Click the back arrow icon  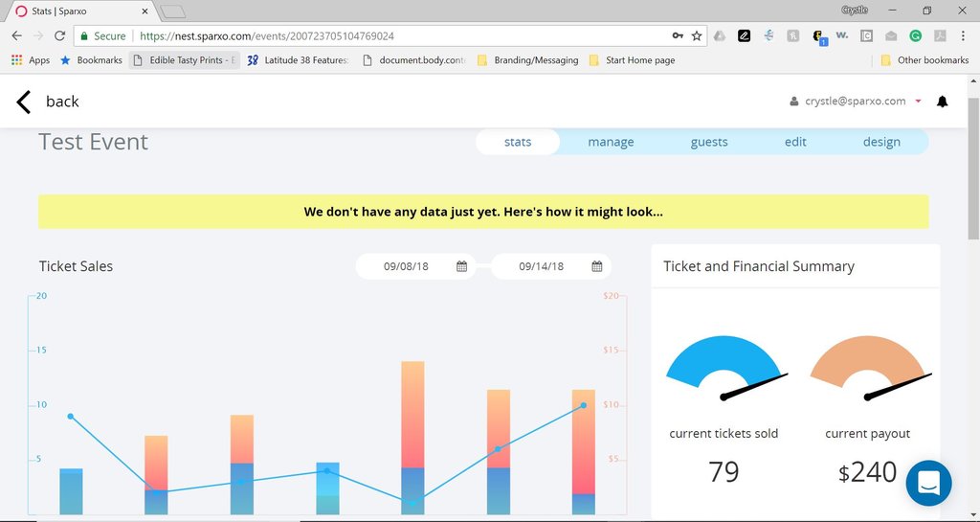[24, 102]
